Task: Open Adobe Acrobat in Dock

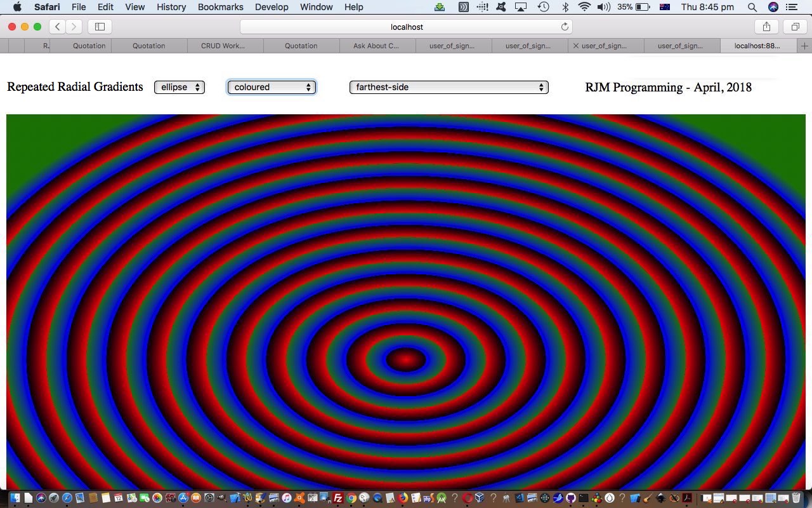Action: tap(687, 498)
